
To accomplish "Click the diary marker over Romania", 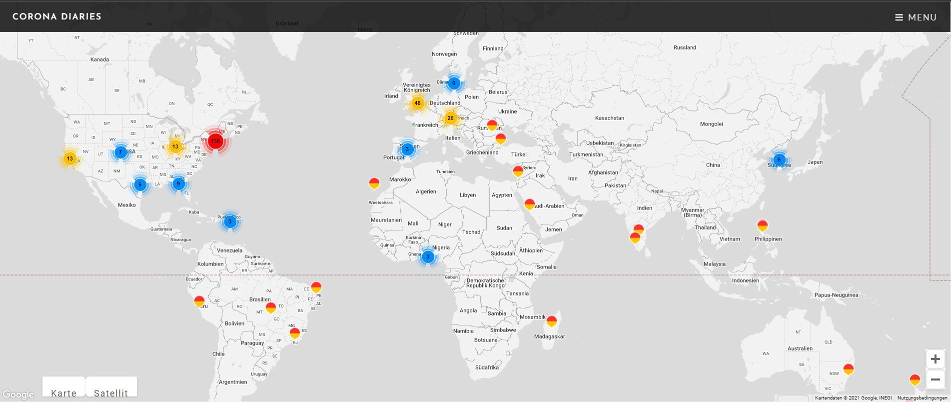I will pyautogui.click(x=492, y=125).
